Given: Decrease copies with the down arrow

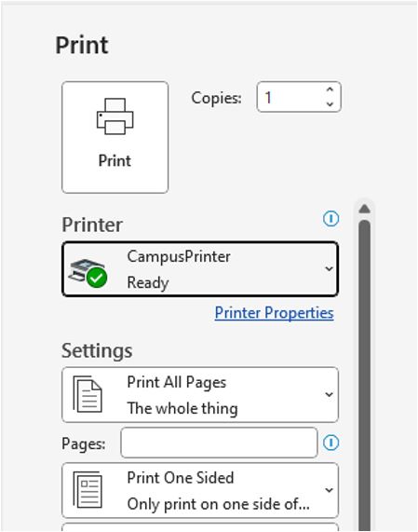Looking at the screenshot, I should (330, 104).
